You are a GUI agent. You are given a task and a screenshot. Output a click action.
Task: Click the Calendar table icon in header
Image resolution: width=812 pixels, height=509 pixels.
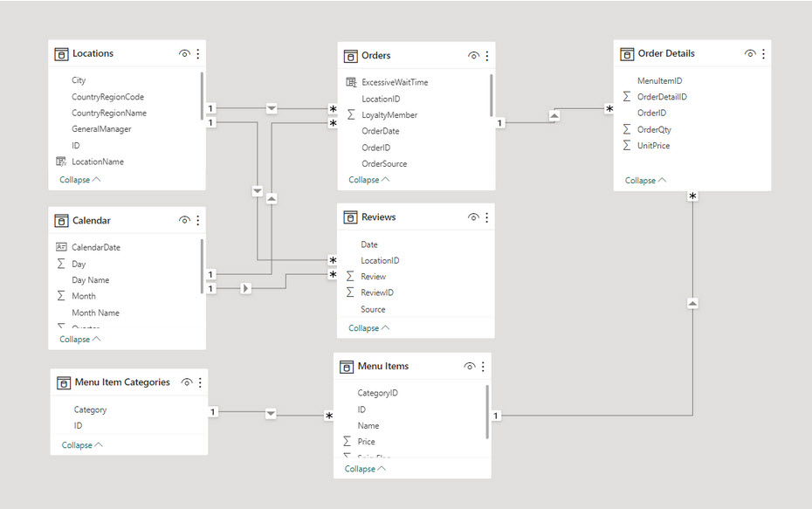[61, 221]
